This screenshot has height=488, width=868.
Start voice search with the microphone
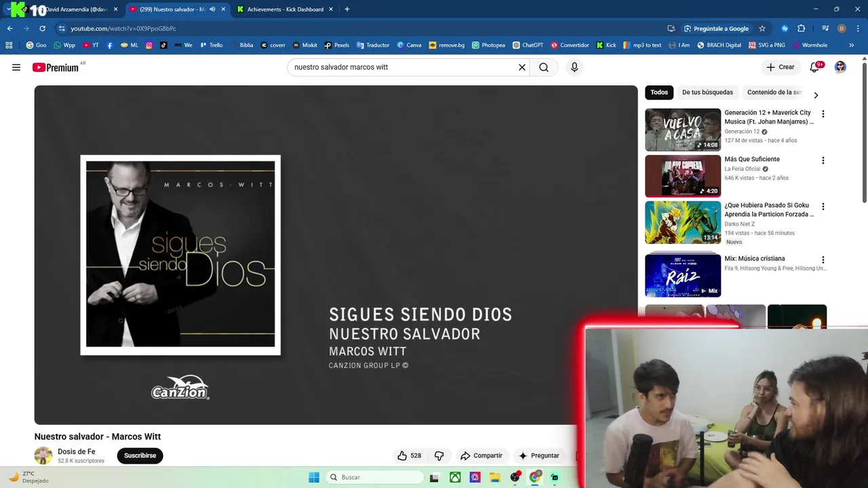pos(574,67)
